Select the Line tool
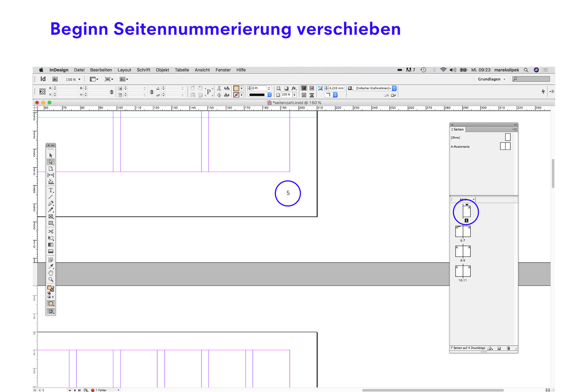The height and width of the screenshot is (392, 588). pos(51,197)
